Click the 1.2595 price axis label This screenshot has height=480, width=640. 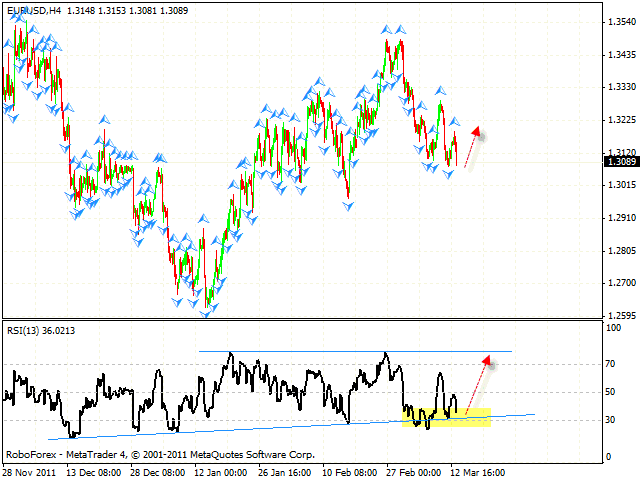coord(618,315)
